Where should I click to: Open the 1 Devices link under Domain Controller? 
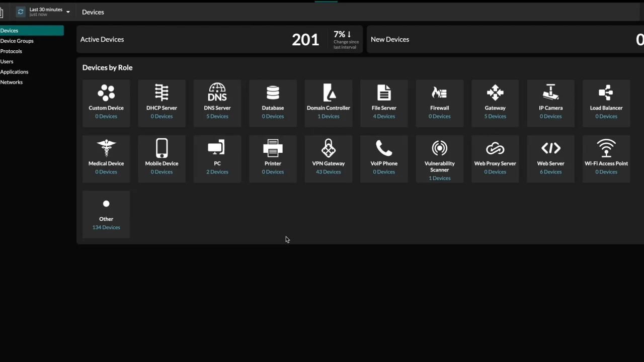329,116
